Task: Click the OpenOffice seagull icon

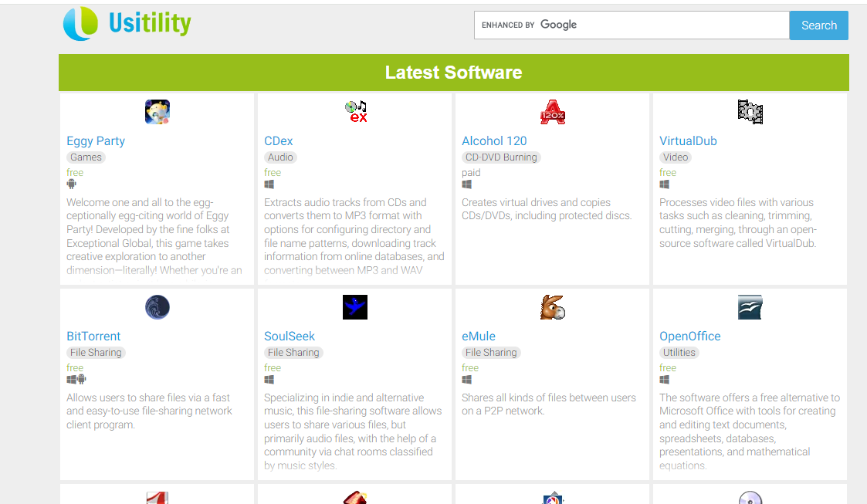Action: coord(750,307)
